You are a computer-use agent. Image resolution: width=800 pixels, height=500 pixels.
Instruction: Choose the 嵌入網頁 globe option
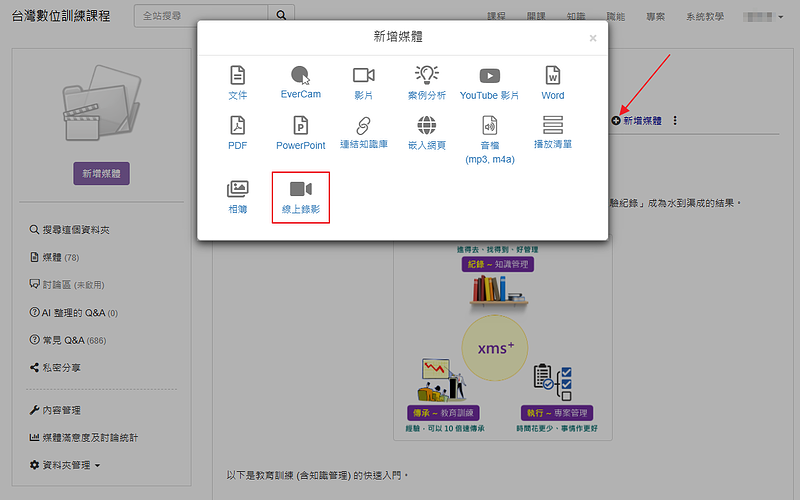(426, 132)
